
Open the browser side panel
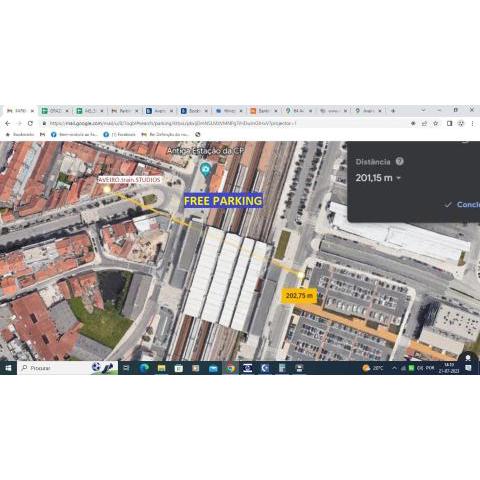point(449,123)
